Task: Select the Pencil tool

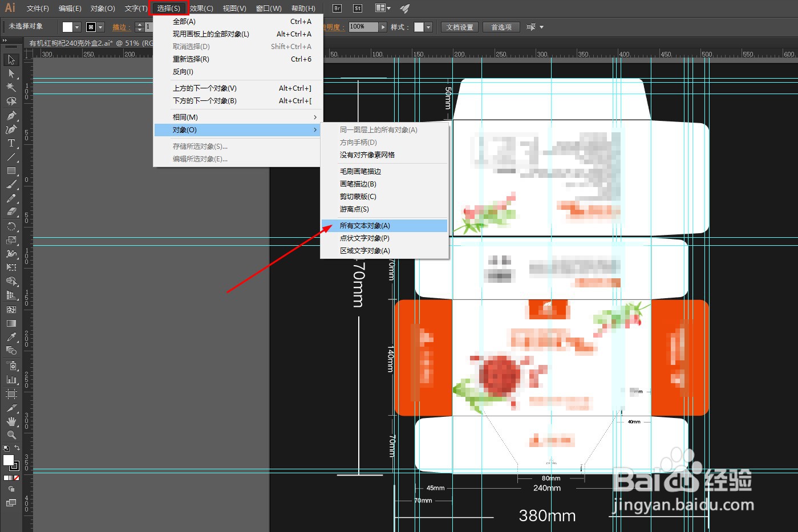Action: click(x=11, y=198)
